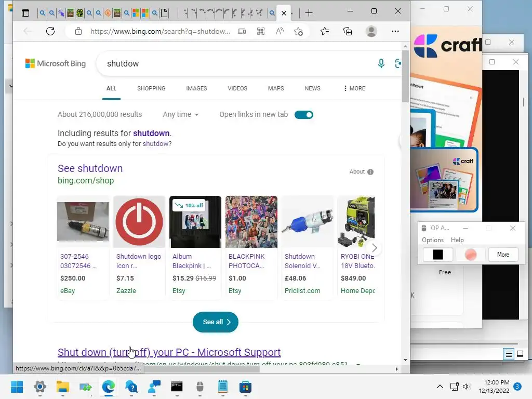Open the See shutdown shopping heading
532x399 pixels.
pos(90,169)
